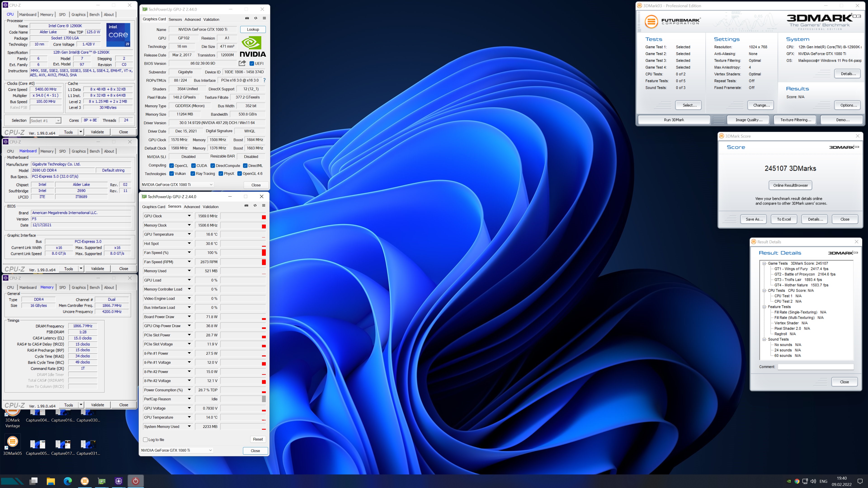Click GPU-Z green taskbar icon
This screenshot has height=488, width=868.
101,481
